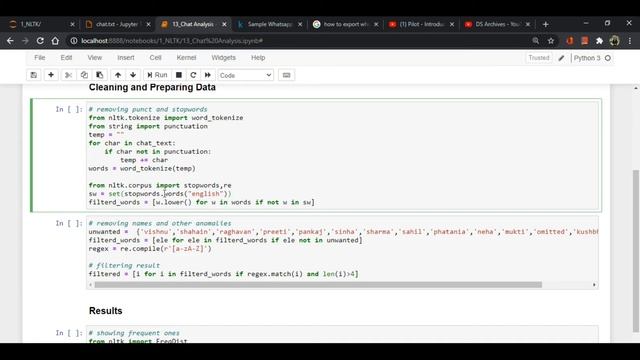Viewport: 640px width, 360px height.
Task: Switch to the DS Archives YouTube tab
Action: [496, 24]
